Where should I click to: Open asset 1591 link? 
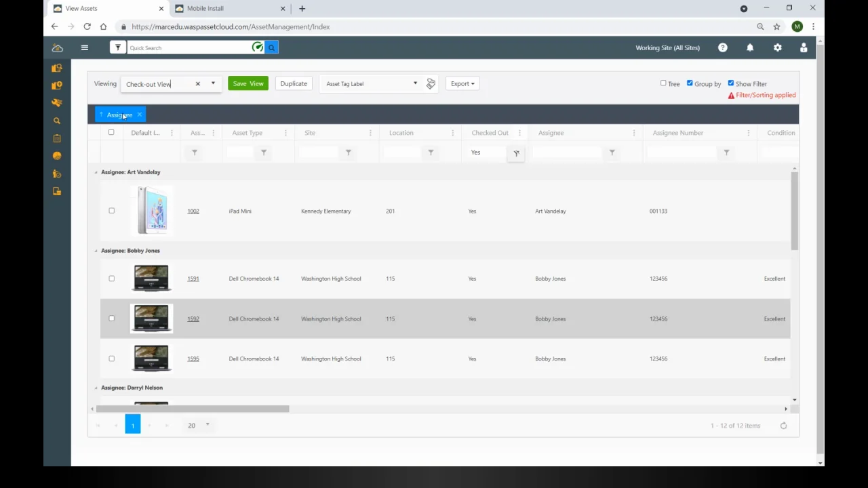pyautogui.click(x=193, y=279)
